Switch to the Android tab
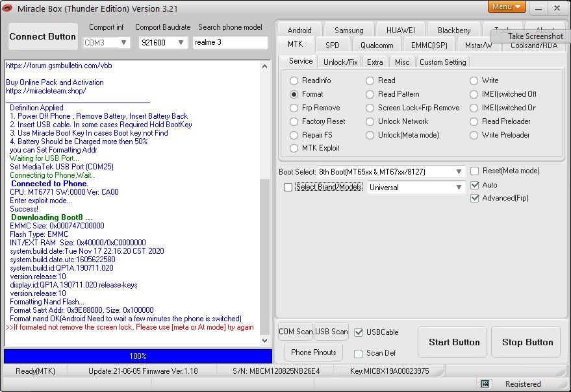Screen dimensions: 571x392 point(299,30)
